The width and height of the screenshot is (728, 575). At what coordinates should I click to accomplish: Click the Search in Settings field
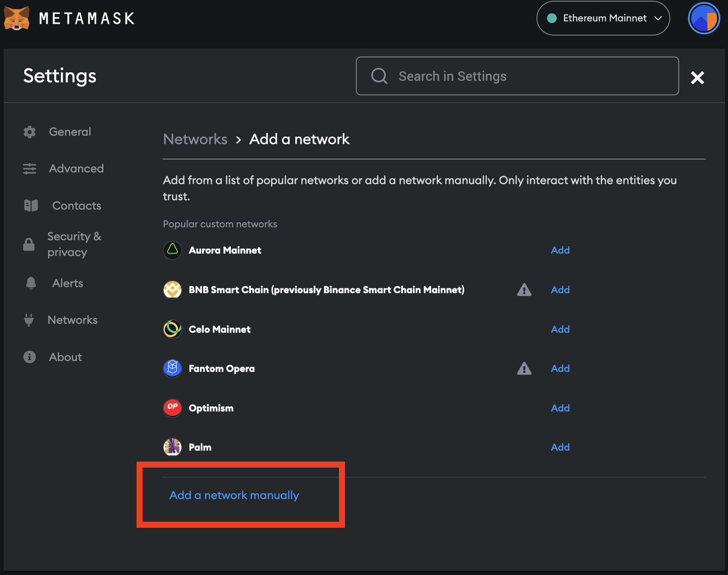517,76
